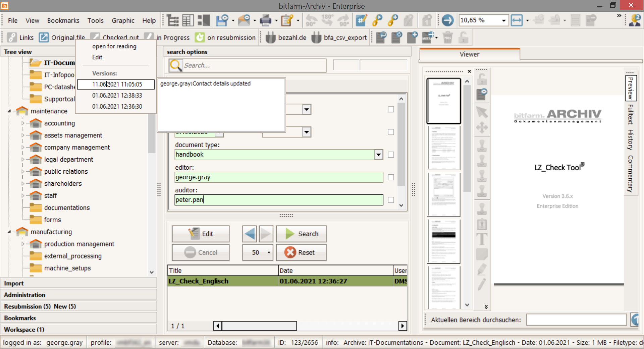Open the Bookmarks menu
644x349 pixels.
point(63,20)
